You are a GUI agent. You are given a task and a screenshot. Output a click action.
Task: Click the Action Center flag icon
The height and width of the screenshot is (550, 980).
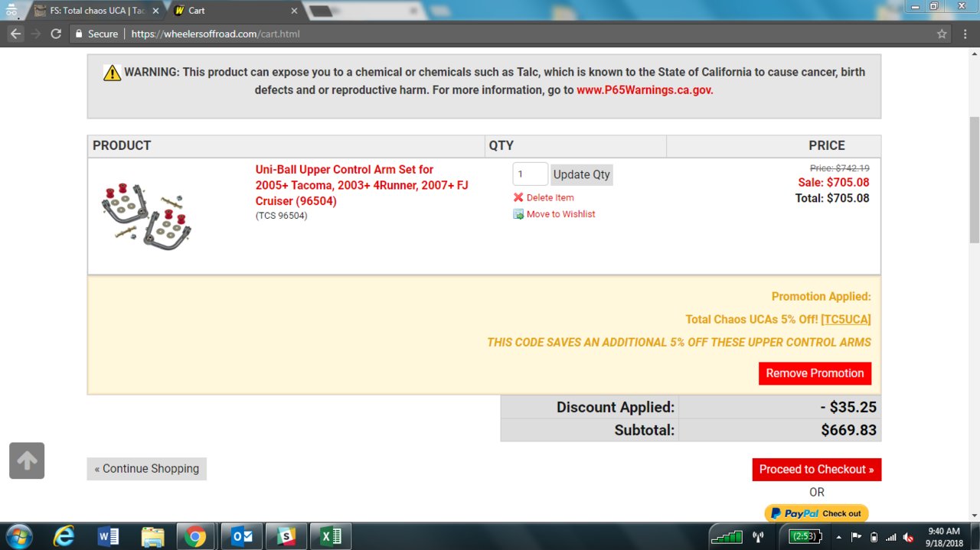[x=857, y=536]
